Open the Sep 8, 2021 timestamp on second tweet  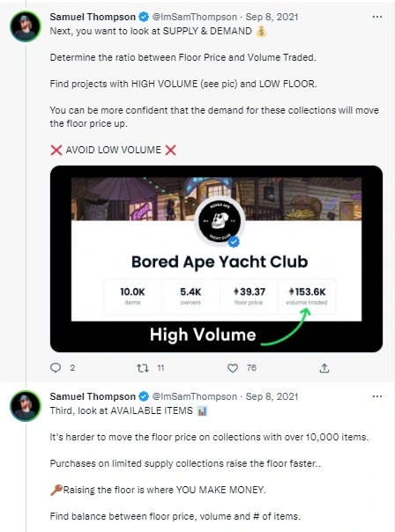click(x=272, y=396)
